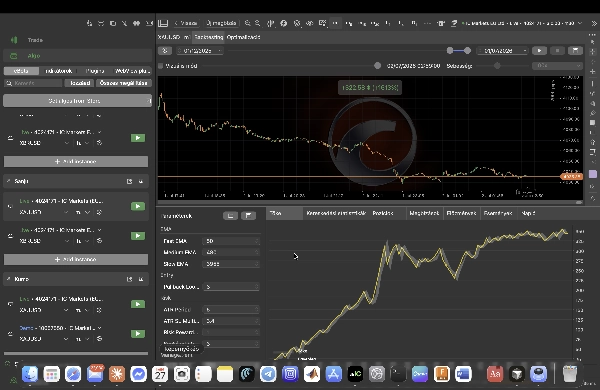This screenshot has height=390, width=600.
Task: Add instance under the Sanjo group
Action: pos(76,259)
